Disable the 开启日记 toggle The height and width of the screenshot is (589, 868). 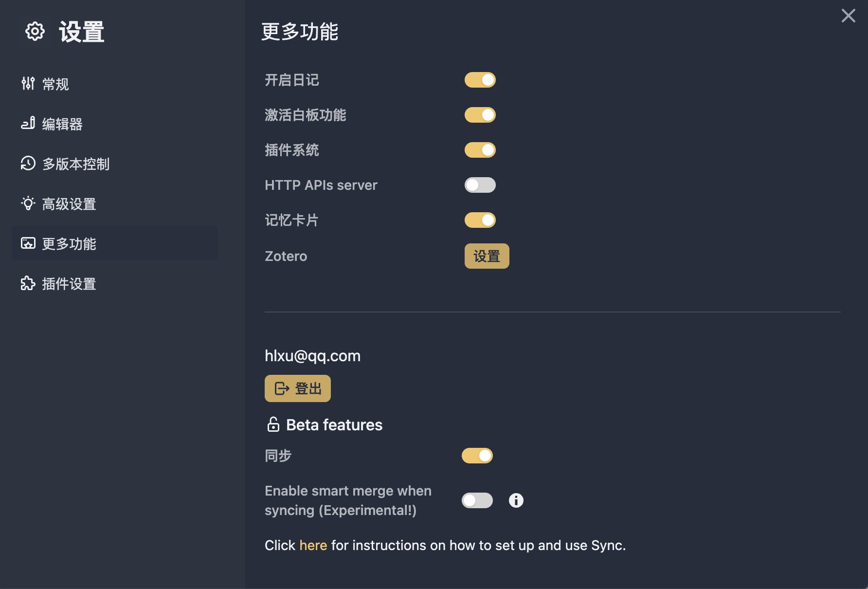(x=480, y=79)
